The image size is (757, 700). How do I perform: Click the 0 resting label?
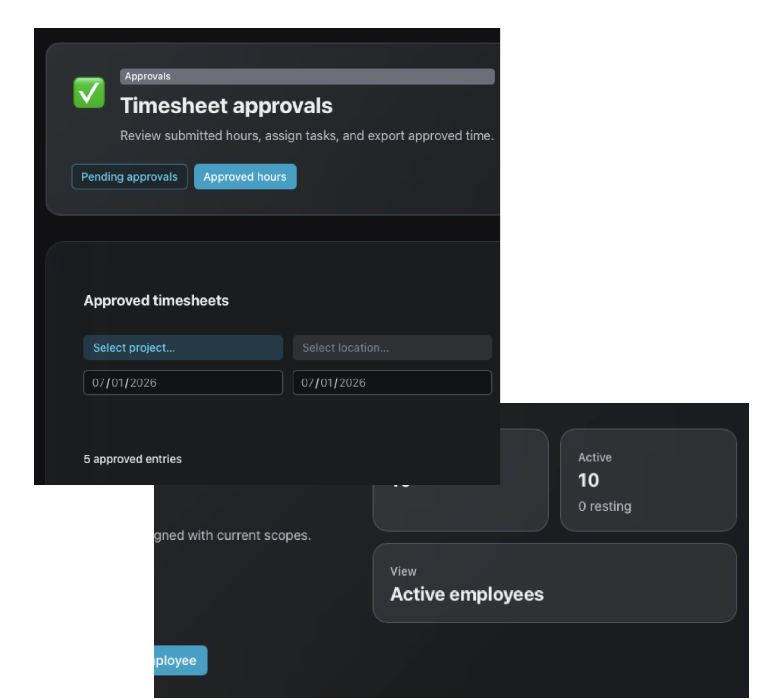[x=604, y=507]
